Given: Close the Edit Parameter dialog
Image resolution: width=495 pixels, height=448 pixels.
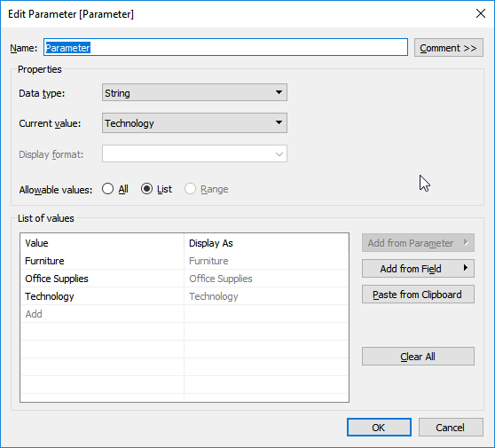Looking at the screenshot, I should (x=481, y=13).
